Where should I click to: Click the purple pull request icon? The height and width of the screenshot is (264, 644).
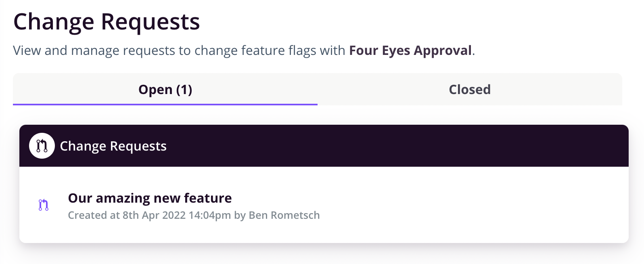click(44, 205)
